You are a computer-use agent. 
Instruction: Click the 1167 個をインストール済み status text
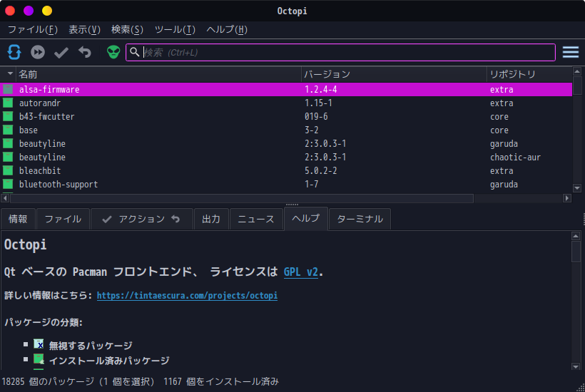click(221, 381)
